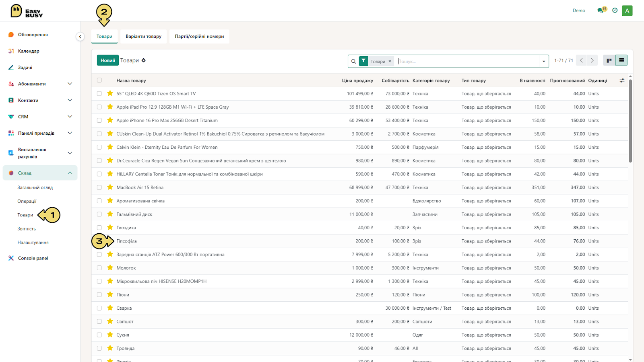This screenshot has height=362, width=644.
Task: Open Загальний огляд submenu item
Action: (x=35, y=187)
